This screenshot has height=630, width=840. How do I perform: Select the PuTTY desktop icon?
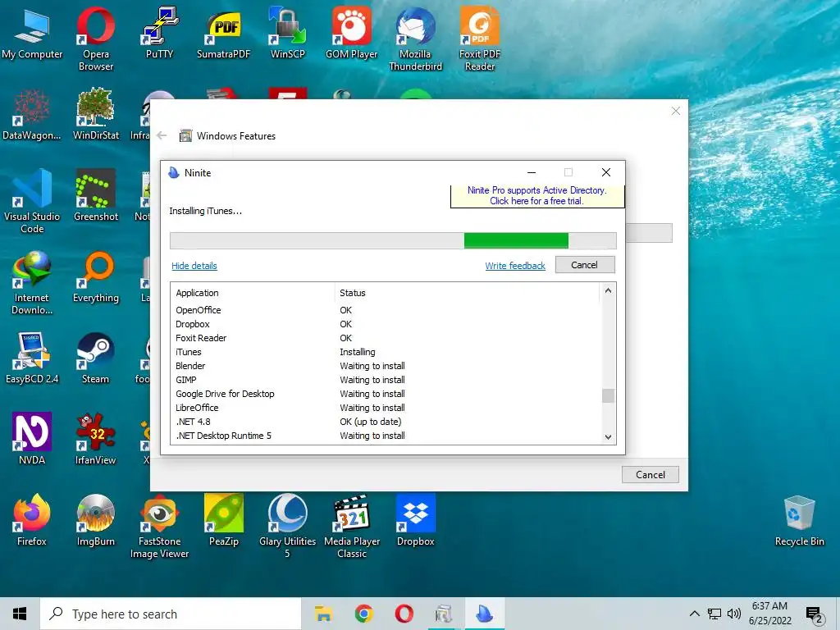[160, 33]
